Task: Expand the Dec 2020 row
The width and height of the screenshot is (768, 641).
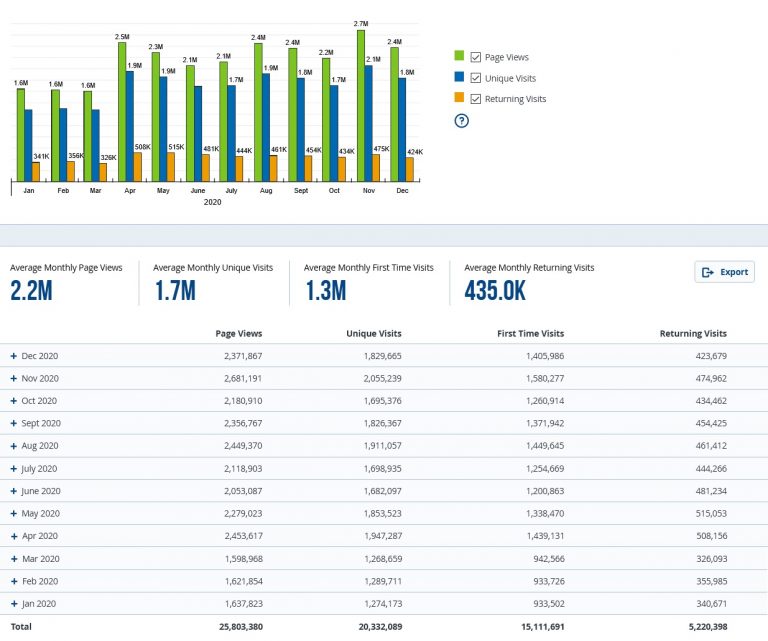Action: tap(14, 356)
